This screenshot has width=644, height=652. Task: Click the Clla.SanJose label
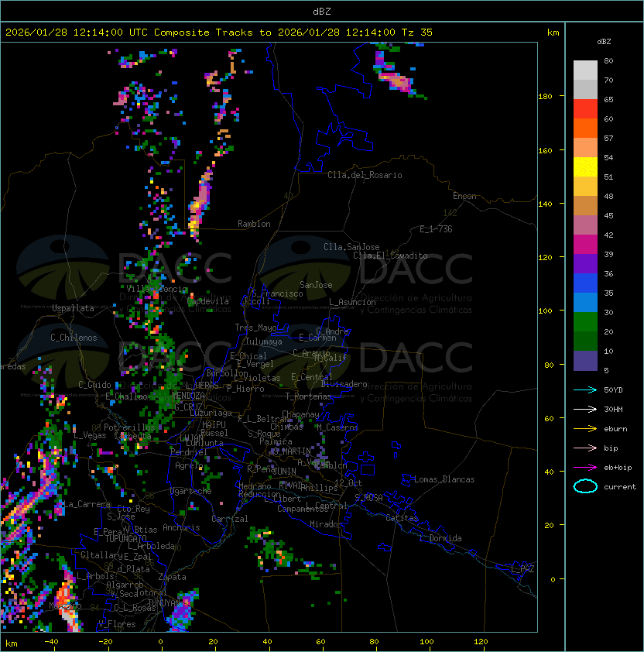351,247
